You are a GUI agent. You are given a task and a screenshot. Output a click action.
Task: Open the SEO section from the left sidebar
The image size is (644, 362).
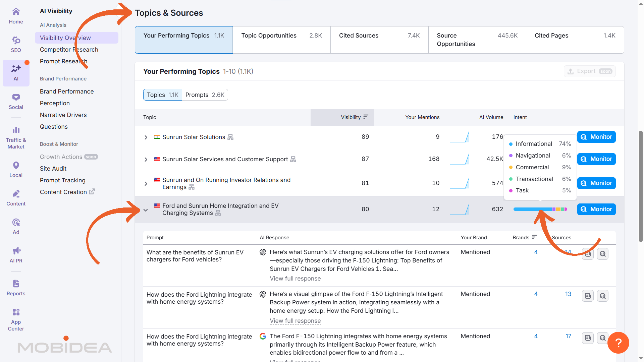pyautogui.click(x=16, y=44)
